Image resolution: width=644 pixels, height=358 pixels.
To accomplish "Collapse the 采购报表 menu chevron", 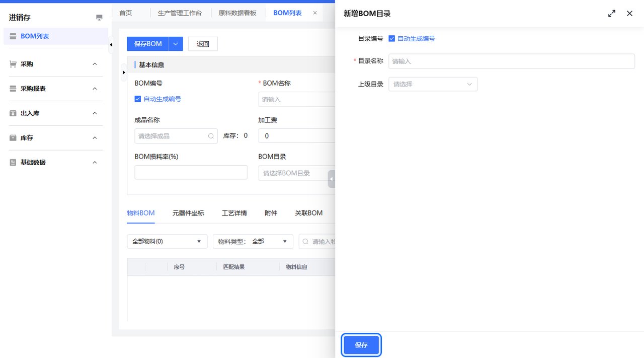I will point(95,89).
